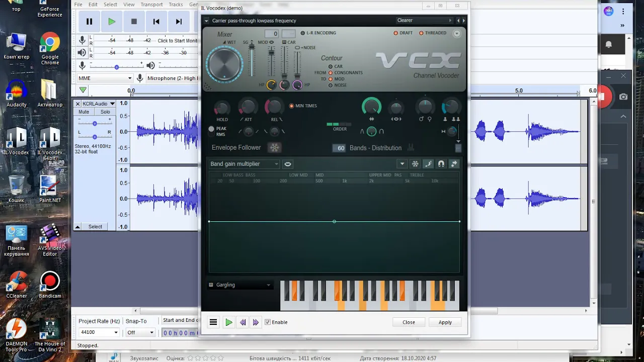
Task: Open the Transport menu in Audacity
Action: tap(151, 5)
